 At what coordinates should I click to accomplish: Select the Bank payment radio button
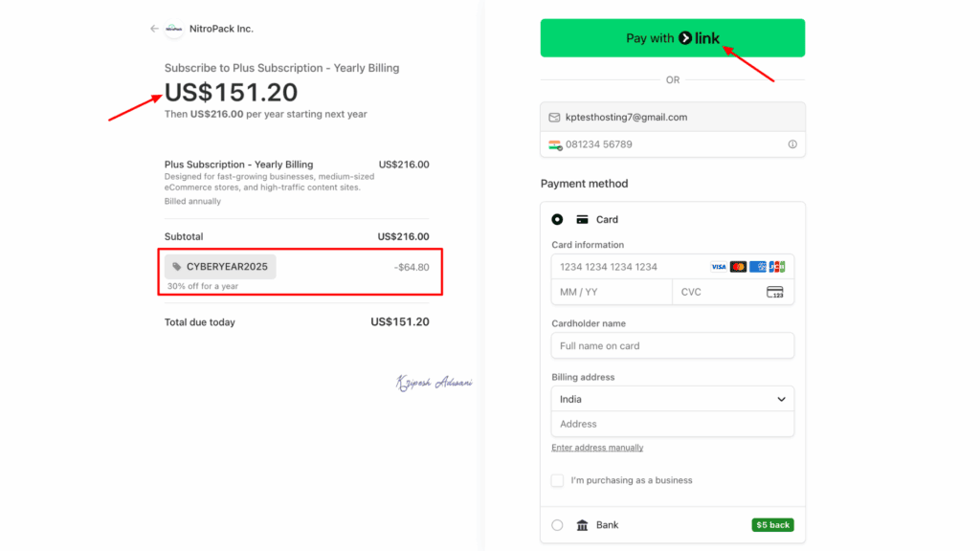(x=557, y=524)
